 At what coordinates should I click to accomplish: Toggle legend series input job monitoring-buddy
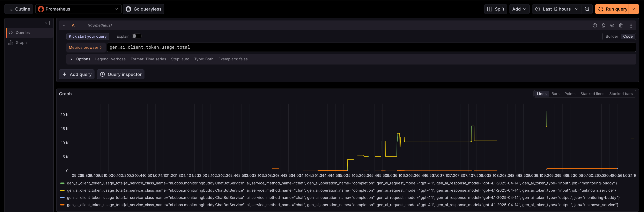pyautogui.click(x=342, y=183)
